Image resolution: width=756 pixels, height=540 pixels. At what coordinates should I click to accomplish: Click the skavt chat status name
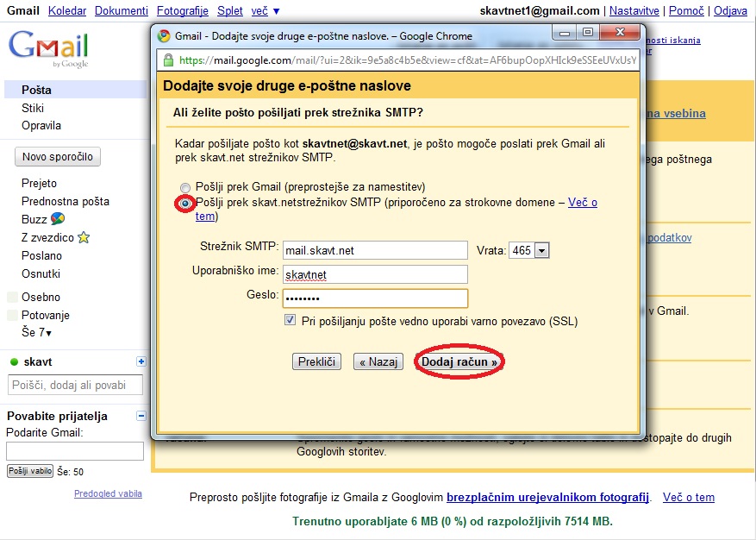click(x=38, y=362)
